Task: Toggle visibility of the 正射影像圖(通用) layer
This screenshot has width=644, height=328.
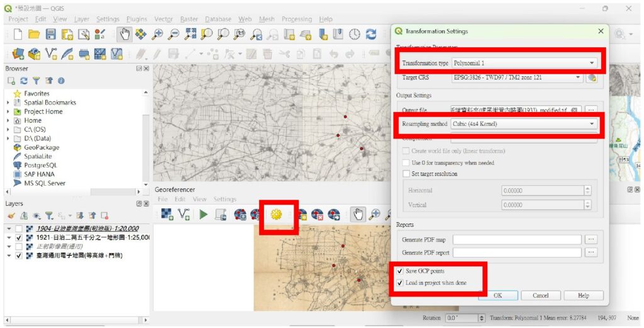Action: 18,247
